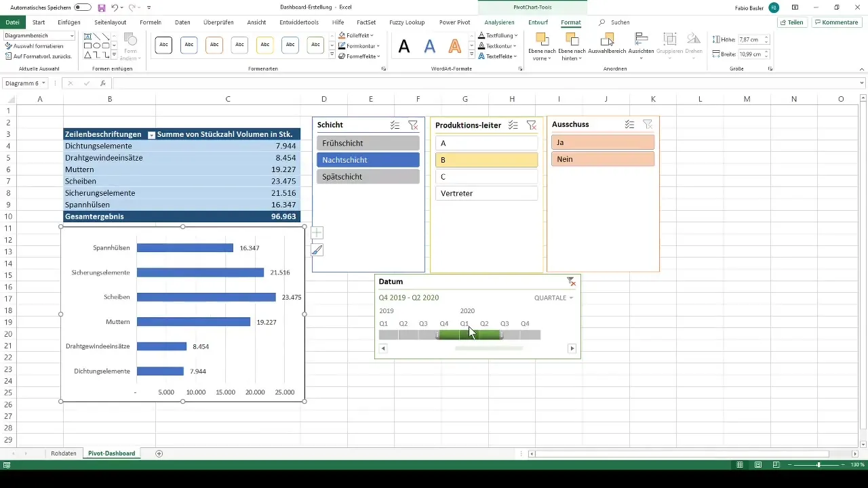Open the Ausrichten alignment options
Viewport: 868px width, 488px height.
coord(641,46)
